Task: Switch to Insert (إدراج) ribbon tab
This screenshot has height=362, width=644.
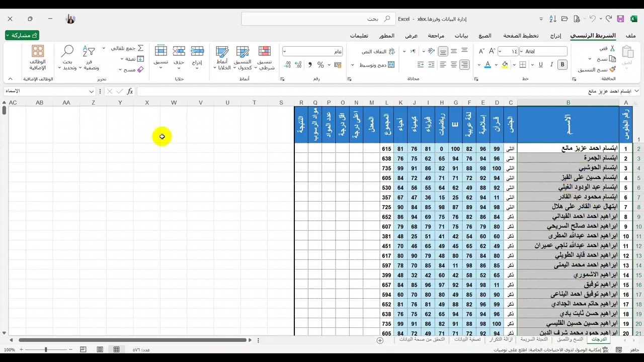Action: [555, 36]
